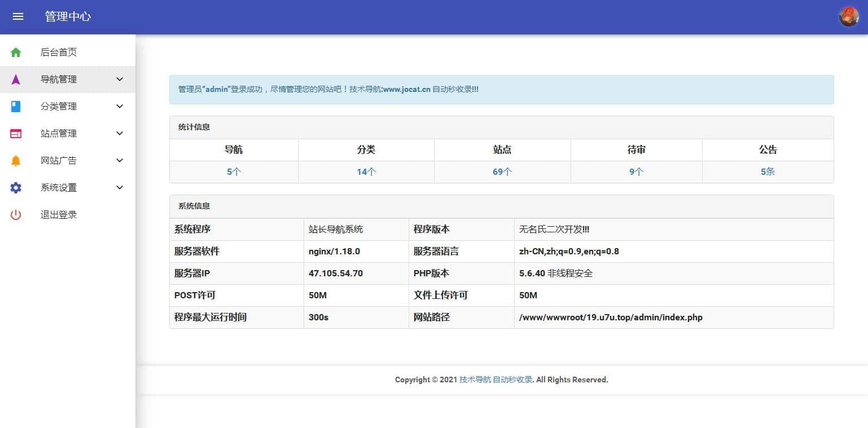
Task: Select the 退出登录 menu item
Action: [x=59, y=215]
